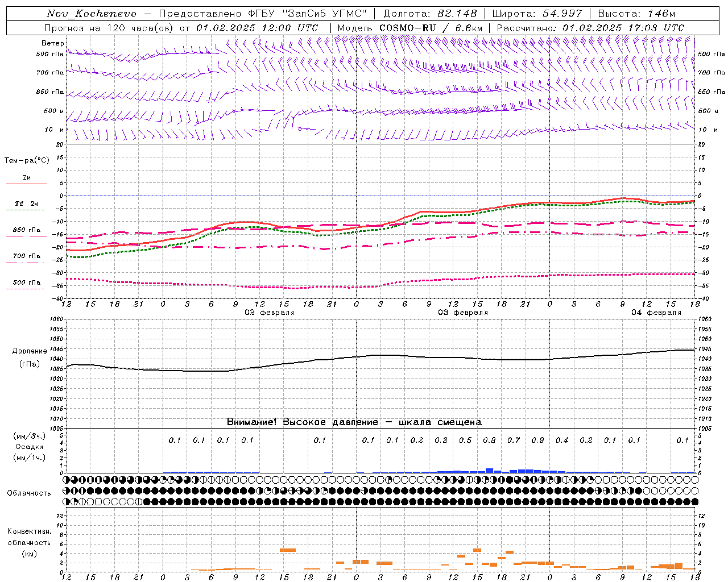The image size is (728, 582).
Task: Click precipitation value '0.5'
Action: click(x=465, y=440)
